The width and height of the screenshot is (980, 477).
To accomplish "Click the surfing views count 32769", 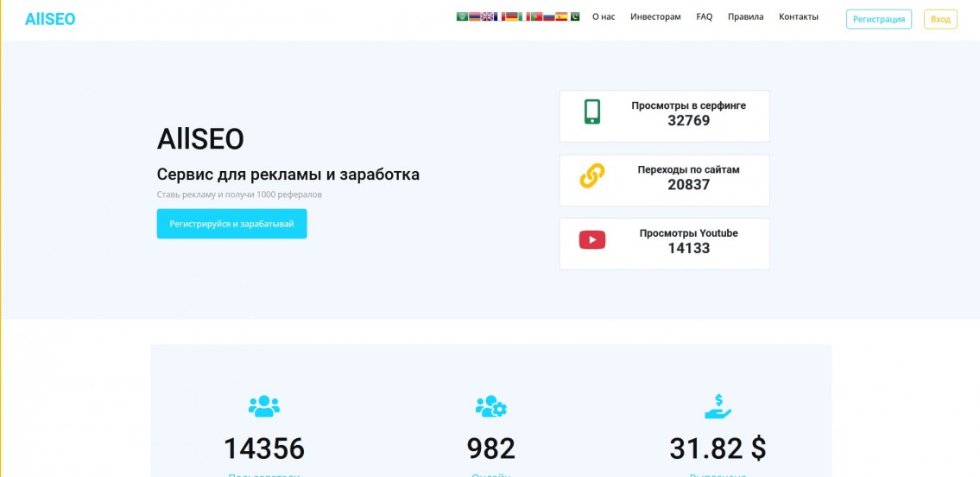I will [x=689, y=121].
